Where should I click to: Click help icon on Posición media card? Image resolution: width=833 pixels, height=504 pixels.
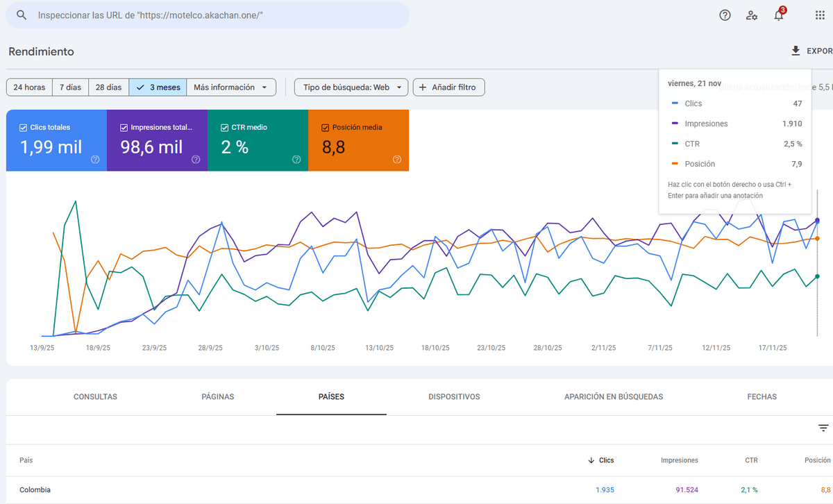pyautogui.click(x=396, y=159)
